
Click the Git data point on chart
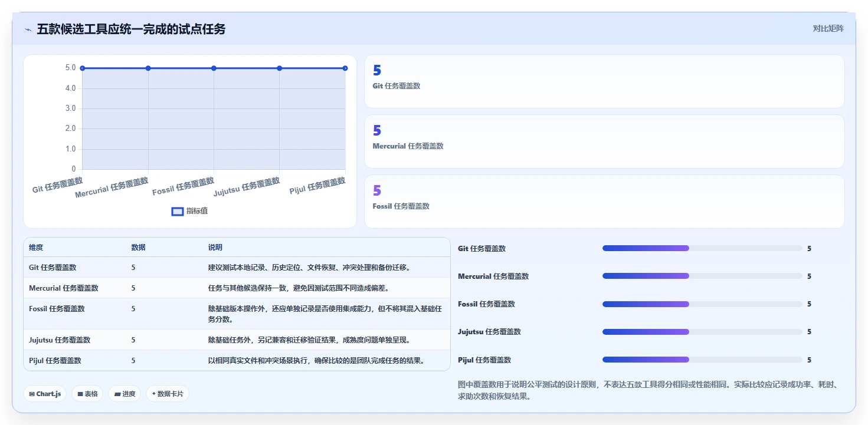coord(83,68)
